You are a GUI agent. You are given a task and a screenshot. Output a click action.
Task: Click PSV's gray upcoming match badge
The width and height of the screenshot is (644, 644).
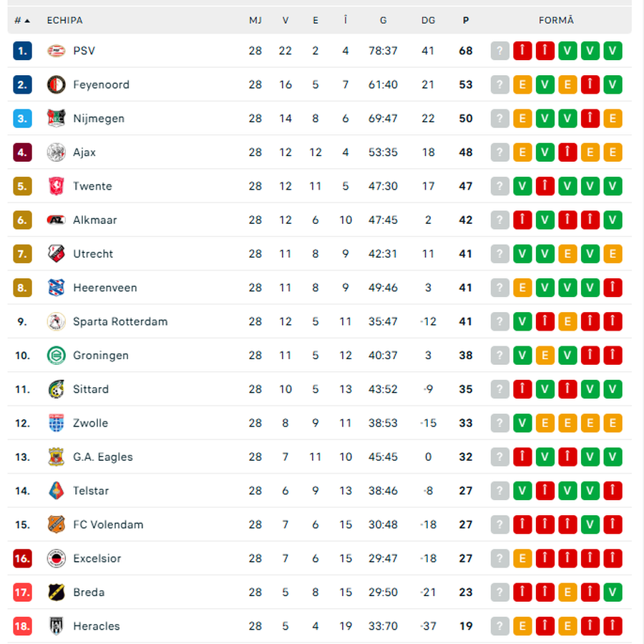(x=500, y=51)
